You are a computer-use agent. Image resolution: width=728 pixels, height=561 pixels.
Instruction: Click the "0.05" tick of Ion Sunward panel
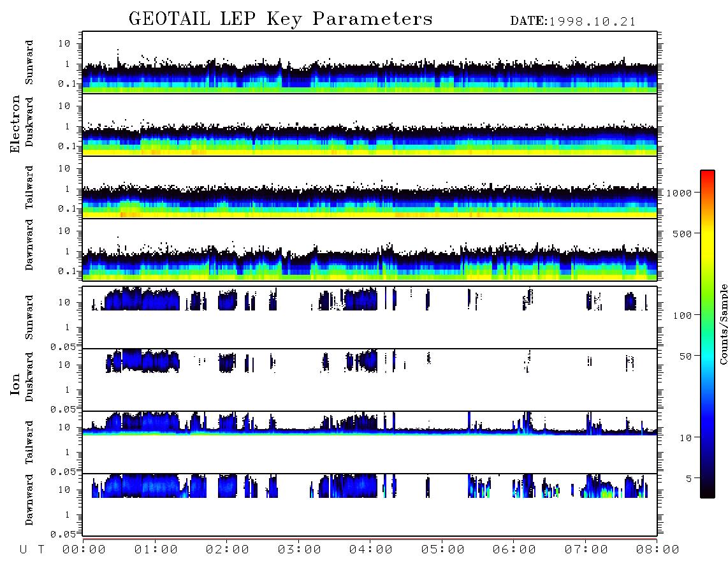pos(62,347)
